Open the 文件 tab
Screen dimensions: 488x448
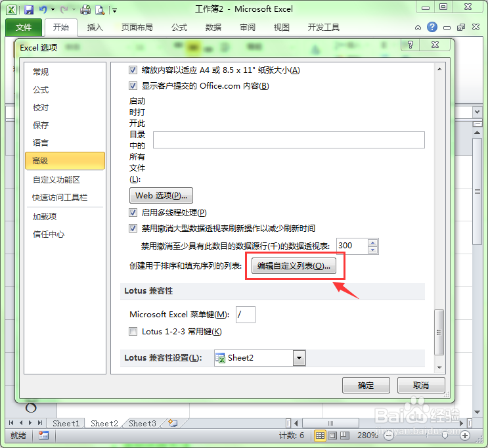click(x=24, y=28)
